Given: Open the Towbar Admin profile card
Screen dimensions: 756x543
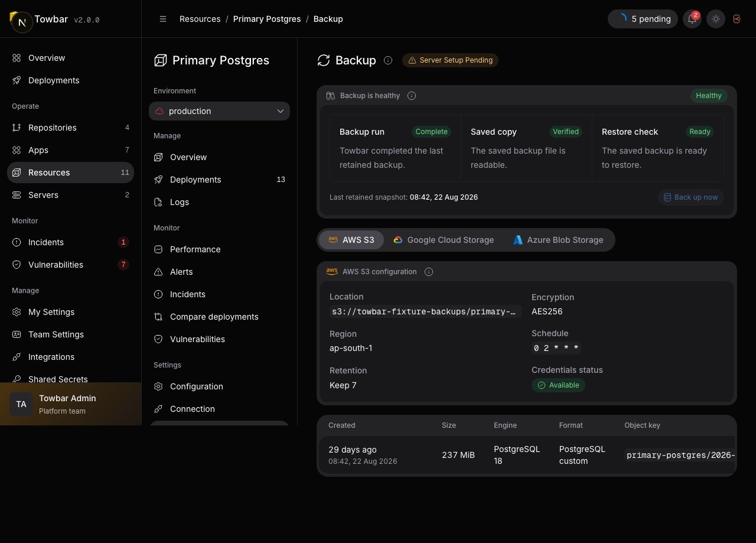Looking at the screenshot, I should click(x=70, y=404).
